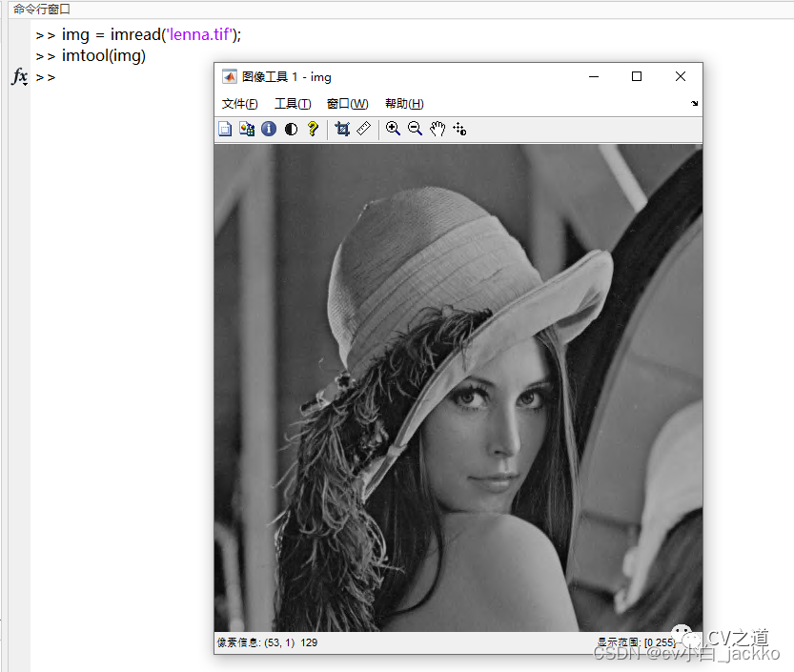Open the Pixel Region tool icon
Screen dimensions: 794x672
247,129
